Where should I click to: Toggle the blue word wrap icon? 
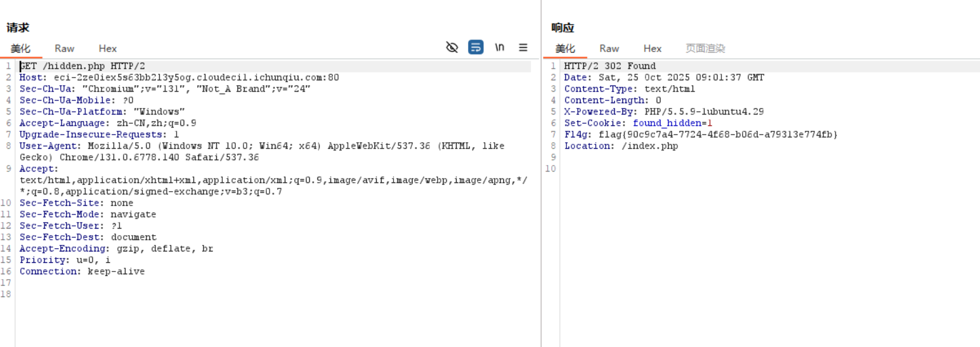(476, 47)
